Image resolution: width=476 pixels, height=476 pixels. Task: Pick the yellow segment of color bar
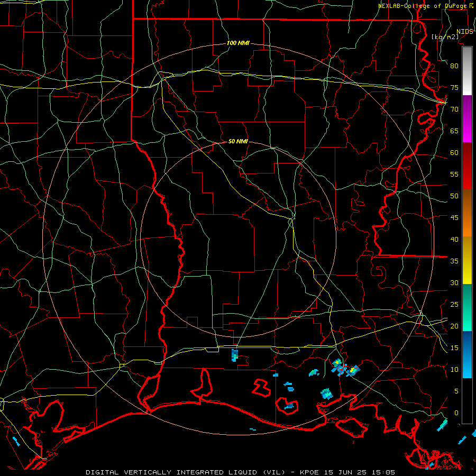coord(467,260)
